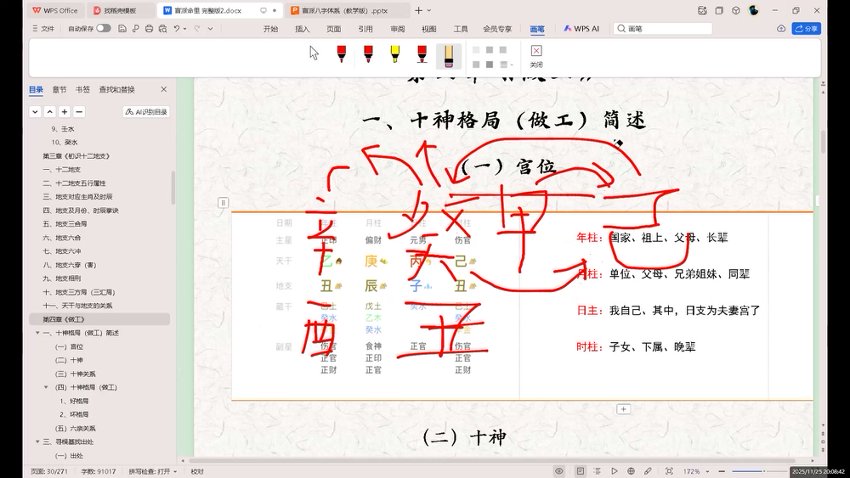Switch to the 插入 ribbon tab
The width and height of the screenshot is (850, 478).
pos(302,29)
